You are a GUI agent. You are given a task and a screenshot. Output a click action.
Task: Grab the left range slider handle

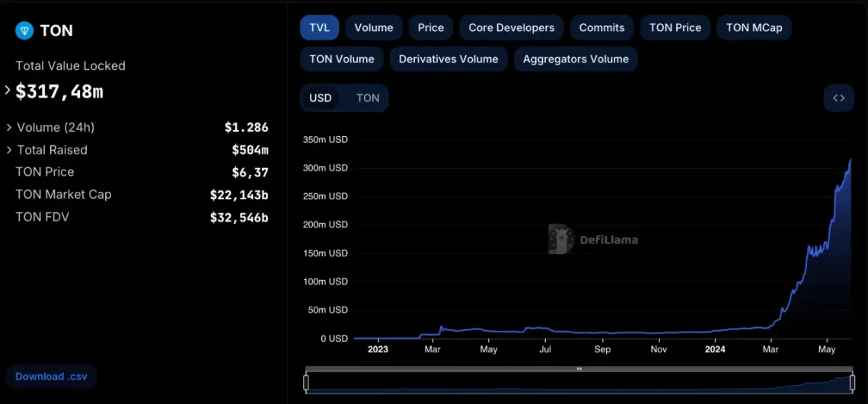pos(305,383)
